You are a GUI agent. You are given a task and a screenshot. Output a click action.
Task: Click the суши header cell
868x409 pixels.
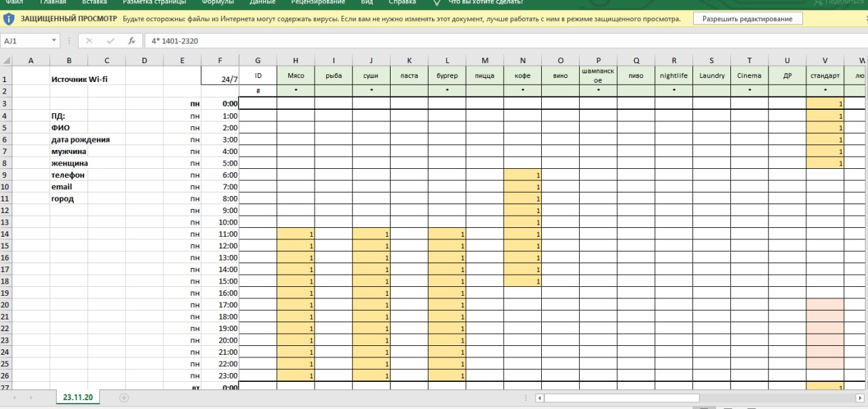click(x=371, y=75)
